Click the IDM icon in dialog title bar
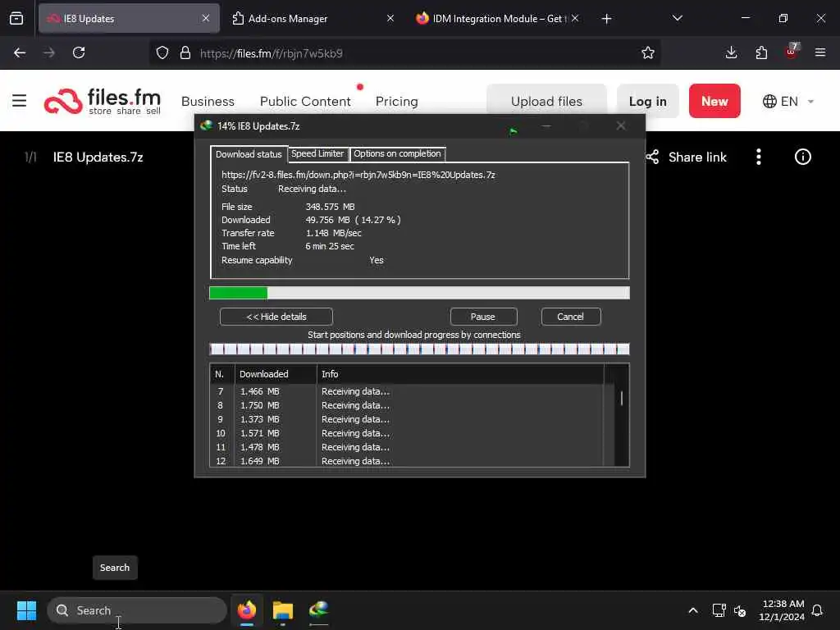 click(206, 126)
